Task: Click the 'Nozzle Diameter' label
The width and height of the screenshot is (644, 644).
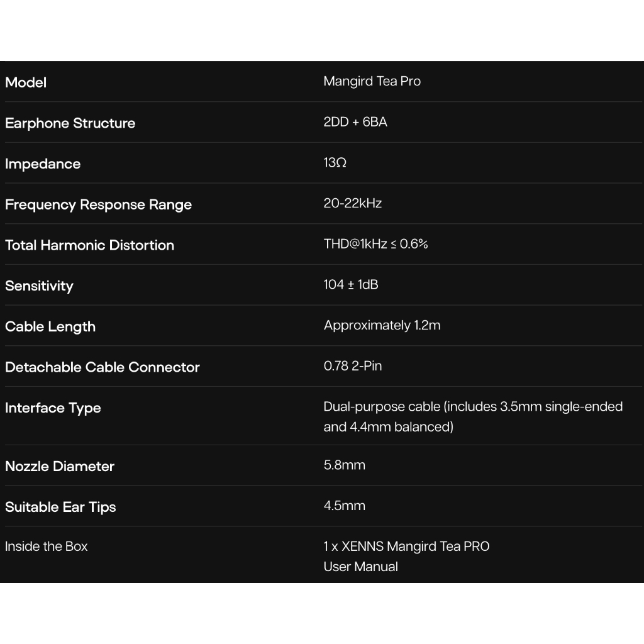Action: (60, 466)
